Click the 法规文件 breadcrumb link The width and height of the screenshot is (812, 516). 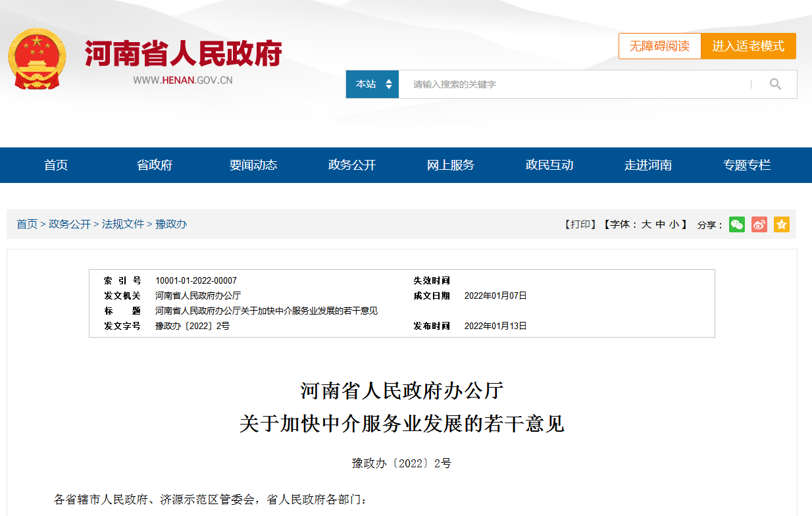(123, 224)
